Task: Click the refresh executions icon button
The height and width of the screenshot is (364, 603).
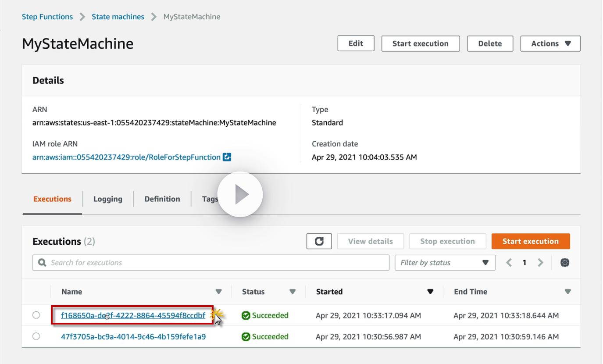Action: 319,241
